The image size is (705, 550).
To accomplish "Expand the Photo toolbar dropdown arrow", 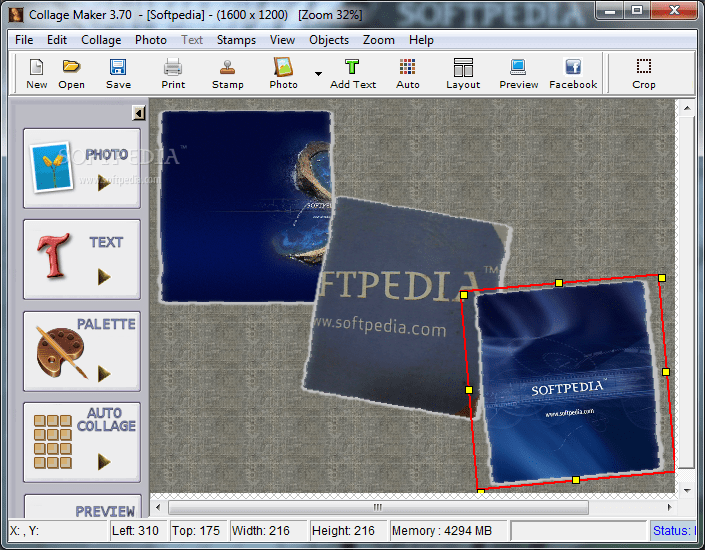I will tap(318, 73).
